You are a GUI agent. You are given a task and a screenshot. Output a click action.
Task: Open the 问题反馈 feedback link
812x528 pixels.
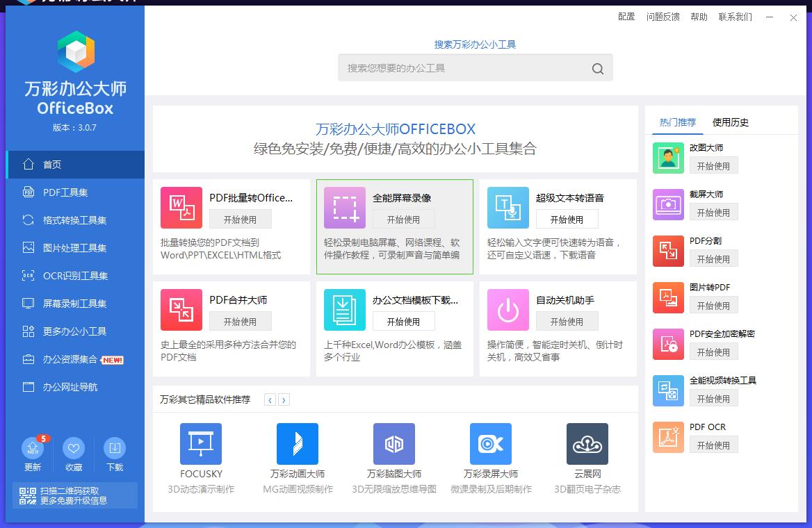coord(663,17)
